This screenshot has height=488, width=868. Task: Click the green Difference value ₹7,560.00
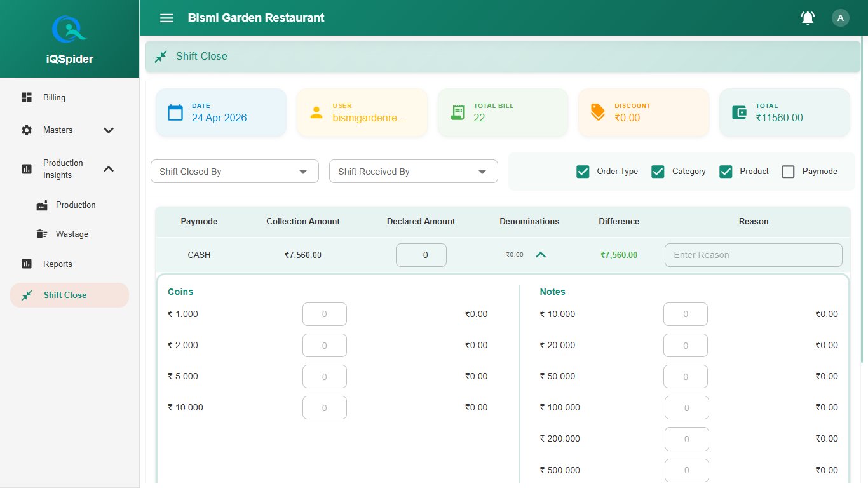619,255
